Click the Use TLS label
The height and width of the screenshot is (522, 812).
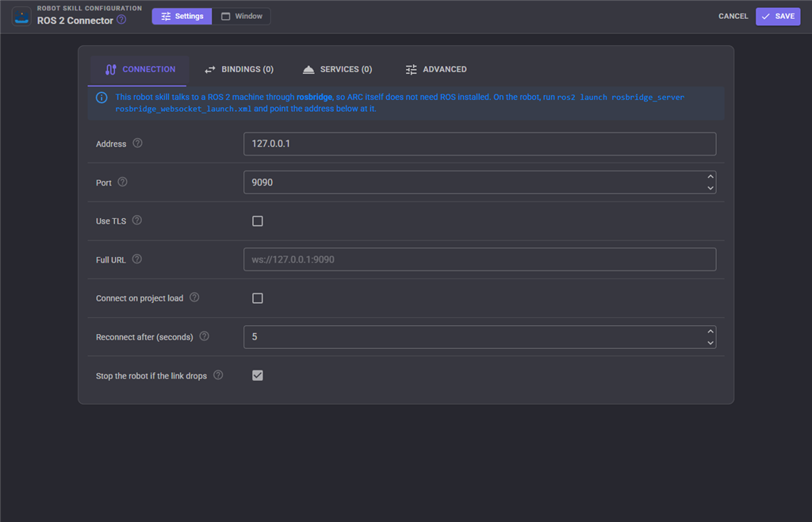click(x=111, y=221)
